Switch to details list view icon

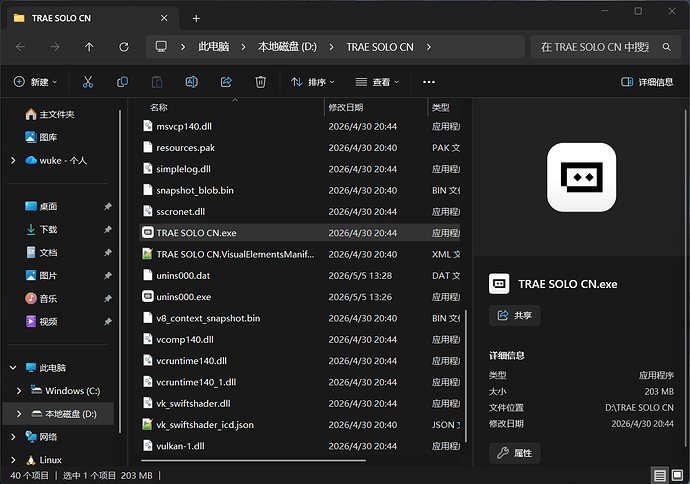coord(660,475)
